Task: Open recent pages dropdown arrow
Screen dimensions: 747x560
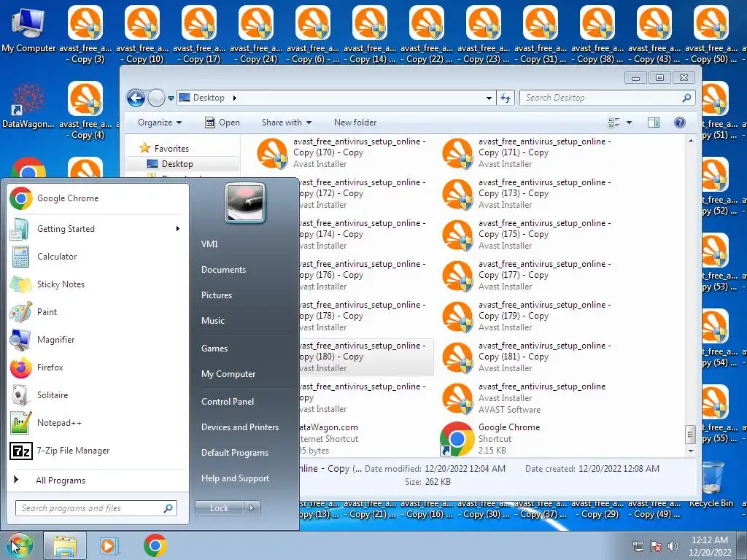Action: point(171,98)
